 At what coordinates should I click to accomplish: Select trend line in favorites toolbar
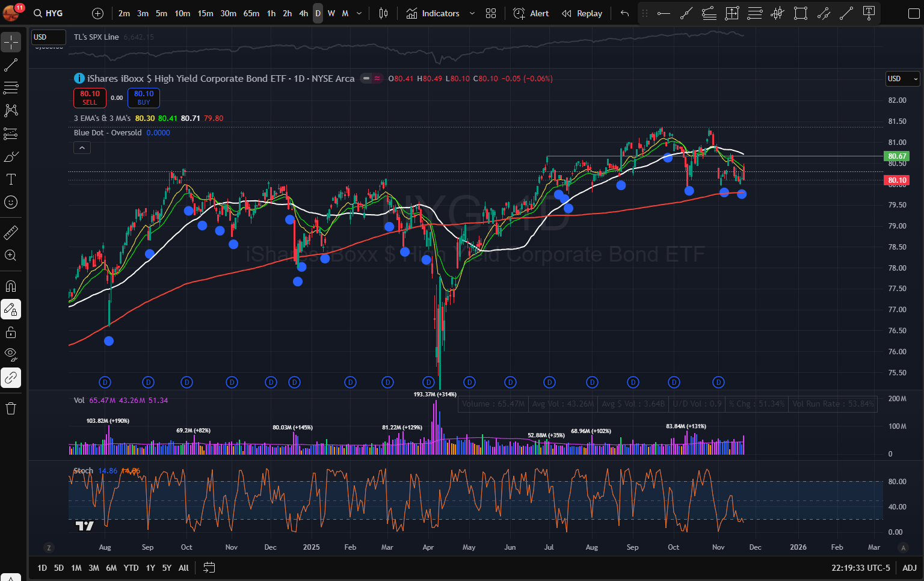pos(686,13)
